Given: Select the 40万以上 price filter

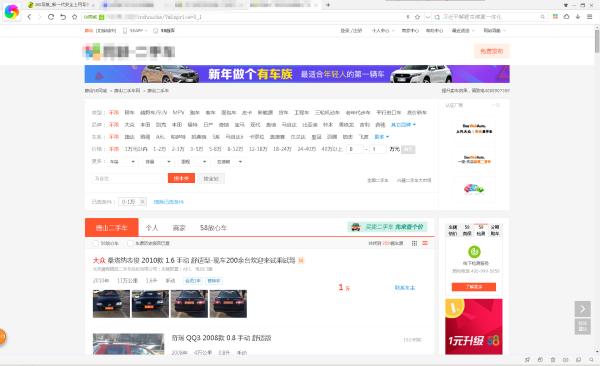Looking at the screenshot, I should pyautogui.click(x=332, y=149).
